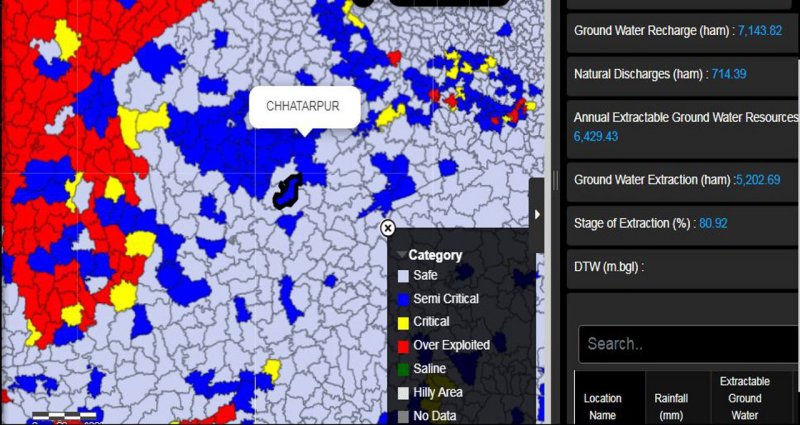The image size is (800, 425).
Task: Click the Semi Critical blue swatch
Action: [x=403, y=299]
